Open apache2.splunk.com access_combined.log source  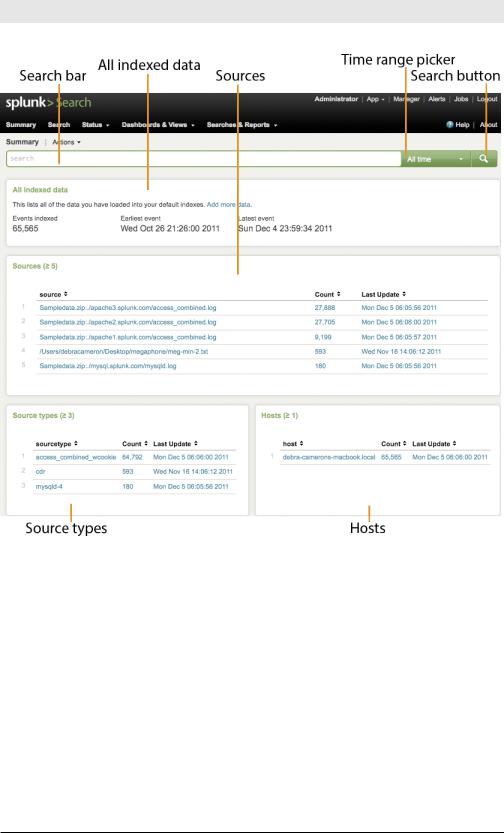pyautogui.click(x=128, y=322)
